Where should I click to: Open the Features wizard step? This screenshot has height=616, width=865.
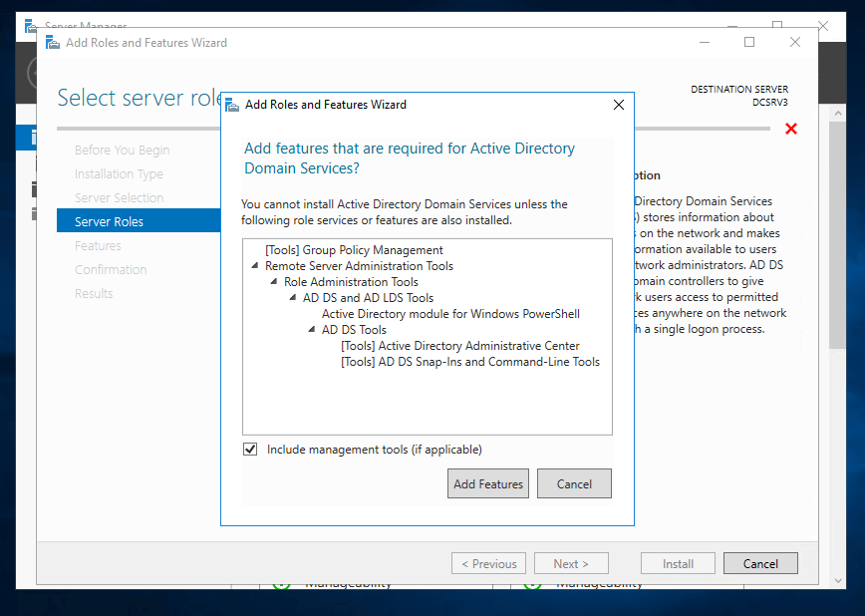pyautogui.click(x=98, y=245)
